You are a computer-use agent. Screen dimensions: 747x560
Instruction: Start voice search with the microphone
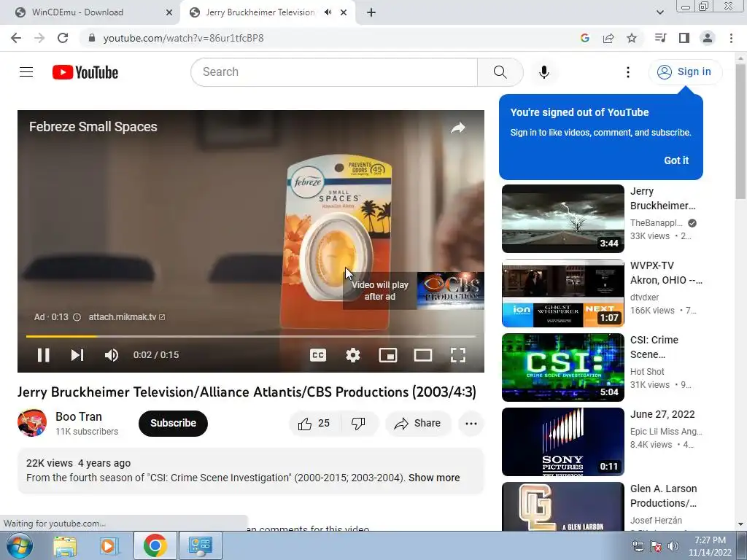pyautogui.click(x=543, y=72)
